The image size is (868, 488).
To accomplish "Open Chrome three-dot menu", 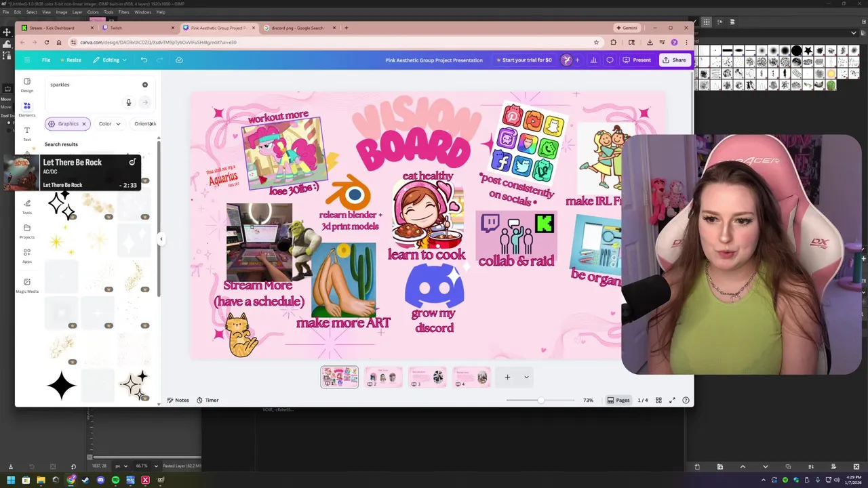I will coord(686,42).
